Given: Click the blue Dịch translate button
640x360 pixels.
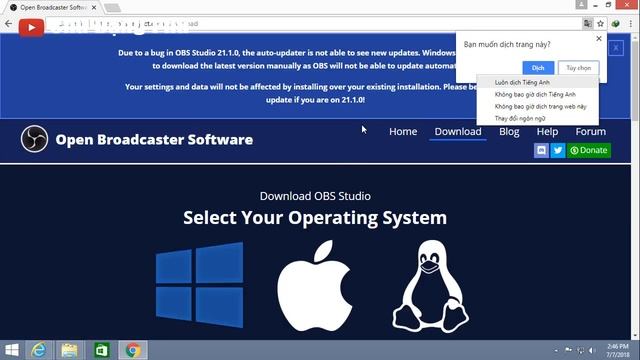Looking at the screenshot, I should (x=538, y=68).
